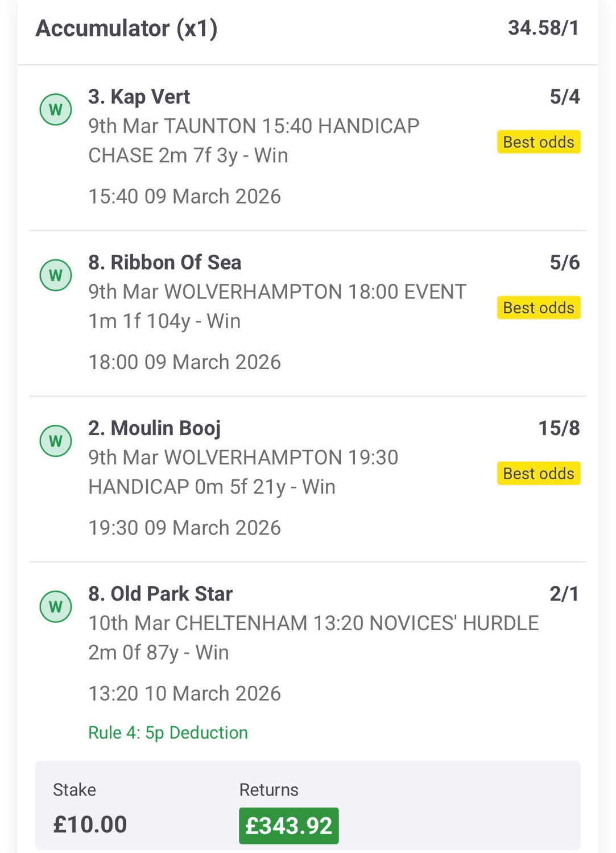616x853 pixels.
Task: Click the win icon beside Old Park Star
Action: 56,606
